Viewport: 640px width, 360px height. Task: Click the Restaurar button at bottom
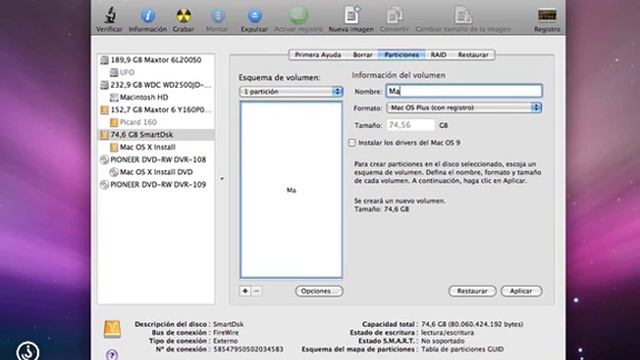coord(472,291)
